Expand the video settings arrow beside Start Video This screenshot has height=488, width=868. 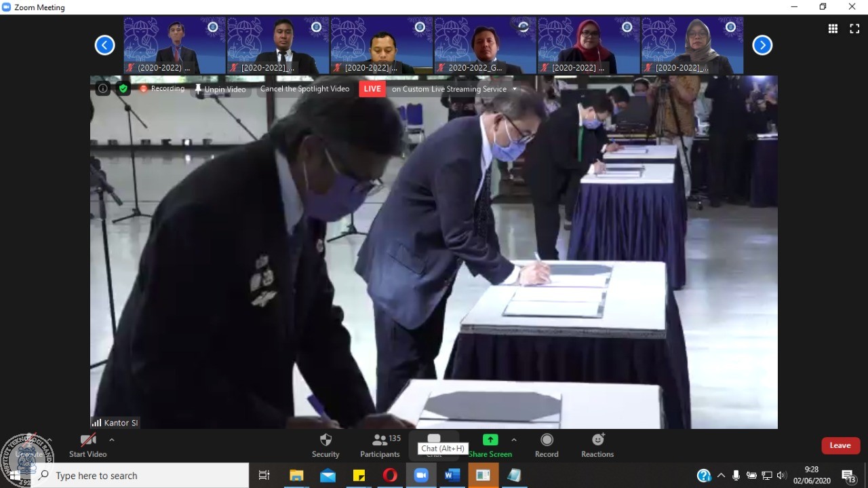(112, 440)
